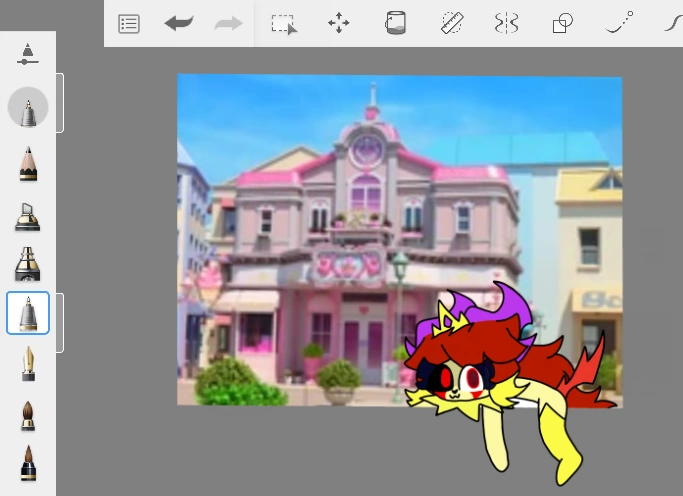
Task: Select the Airbrush with black nozzle
Action: point(28,264)
